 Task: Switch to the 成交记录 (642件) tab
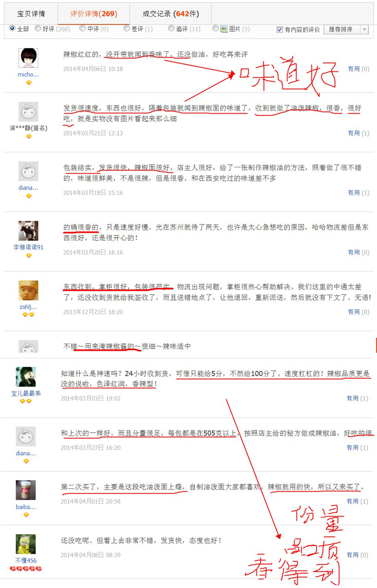(x=171, y=14)
